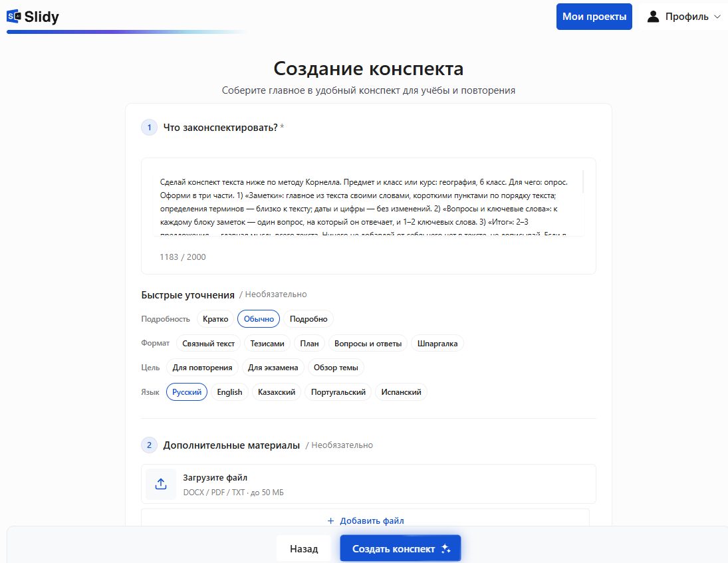Select Обычно detail level
728x563 pixels.
pos(259,319)
